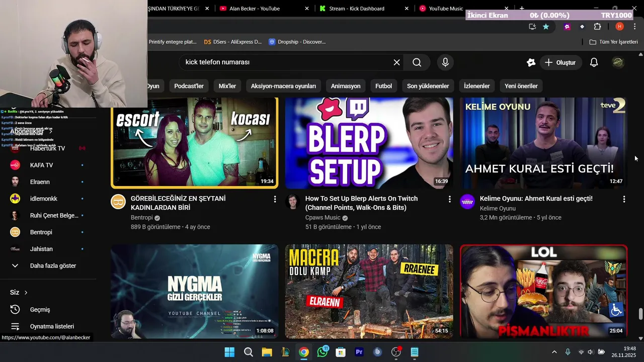Open Windows Start menu
This screenshot has width=644, height=362.
pos(229,352)
